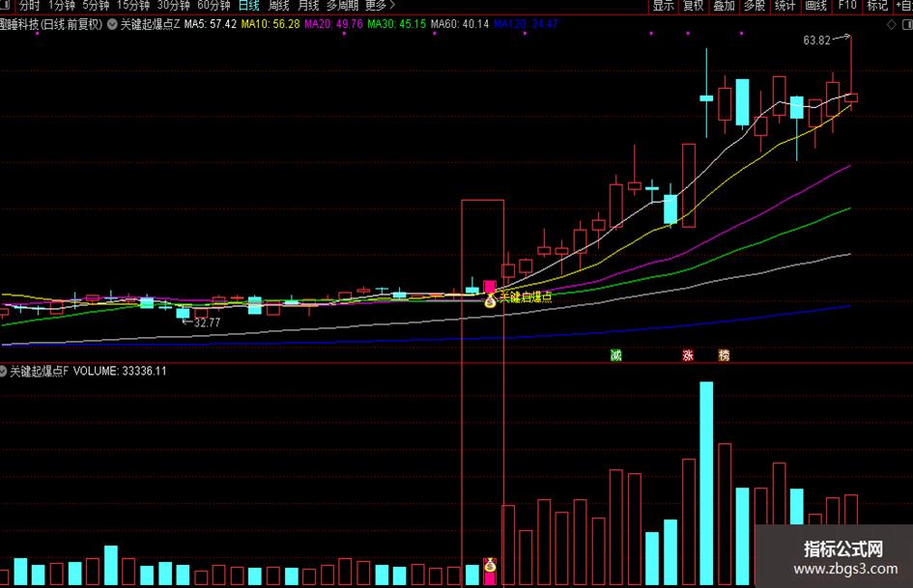Select the 5分钟 period tab
The image size is (913, 588).
coord(96,6)
